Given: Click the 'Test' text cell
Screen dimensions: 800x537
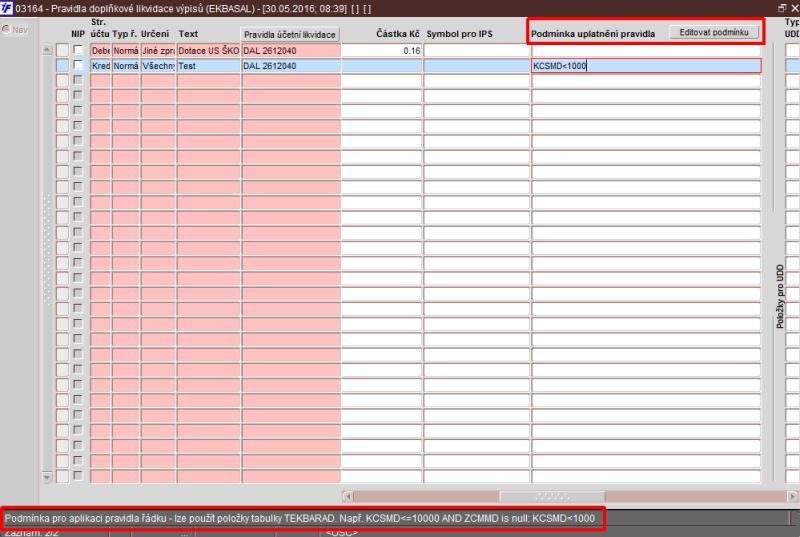Looking at the screenshot, I should tap(209, 66).
